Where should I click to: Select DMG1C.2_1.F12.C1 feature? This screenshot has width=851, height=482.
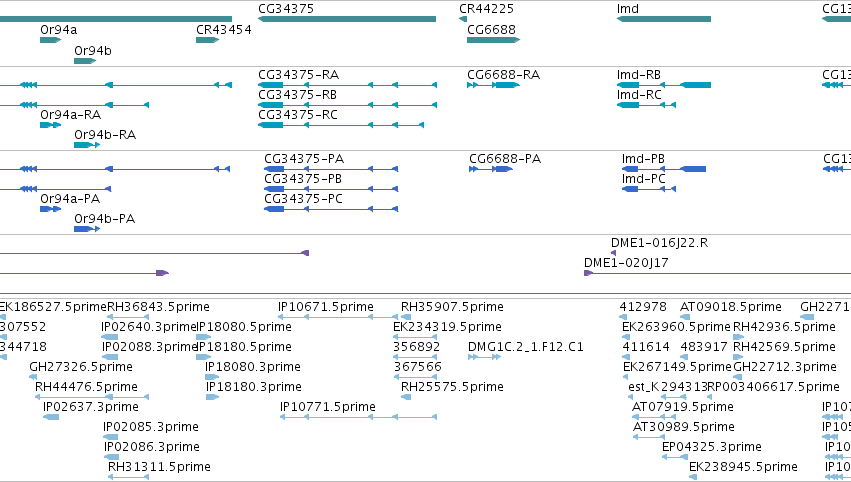[484, 357]
